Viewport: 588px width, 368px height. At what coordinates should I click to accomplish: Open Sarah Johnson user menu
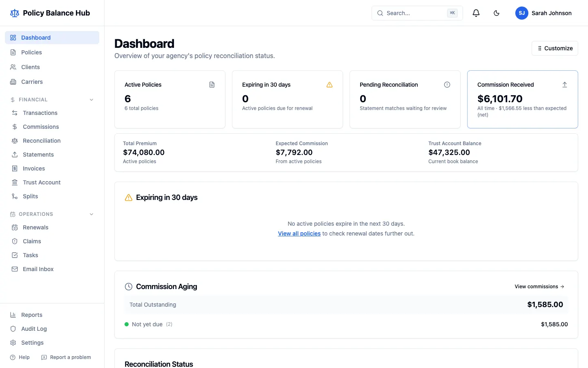tap(543, 13)
